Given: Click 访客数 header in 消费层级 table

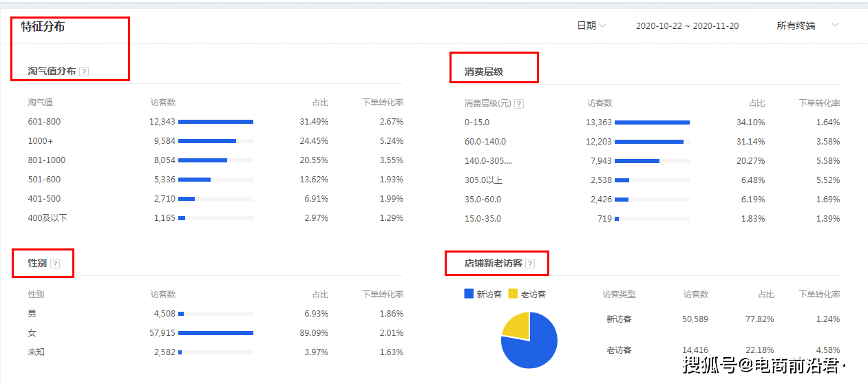Looking at the screenshot, I should click(x=600, y=103).
